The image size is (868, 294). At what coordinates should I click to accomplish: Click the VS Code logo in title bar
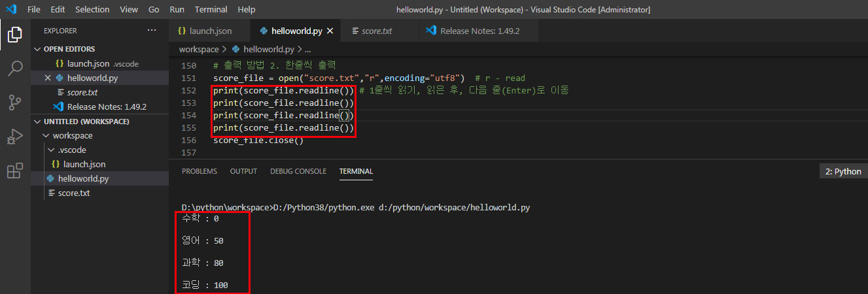[x=11, y=9]
